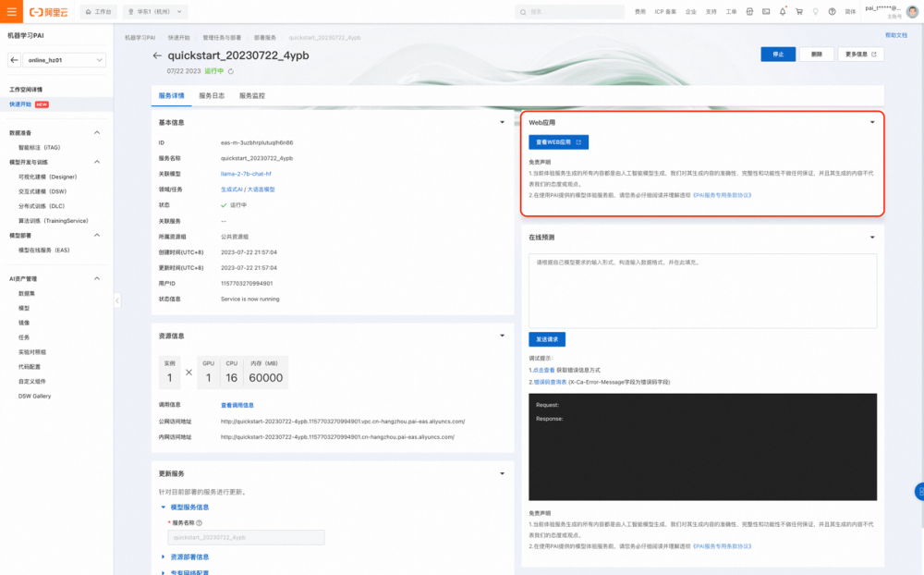The height and width of the screenshot is (575, 924).
Task: Open the 华东1（杭州）region dropdown
Action: point(155,12)
